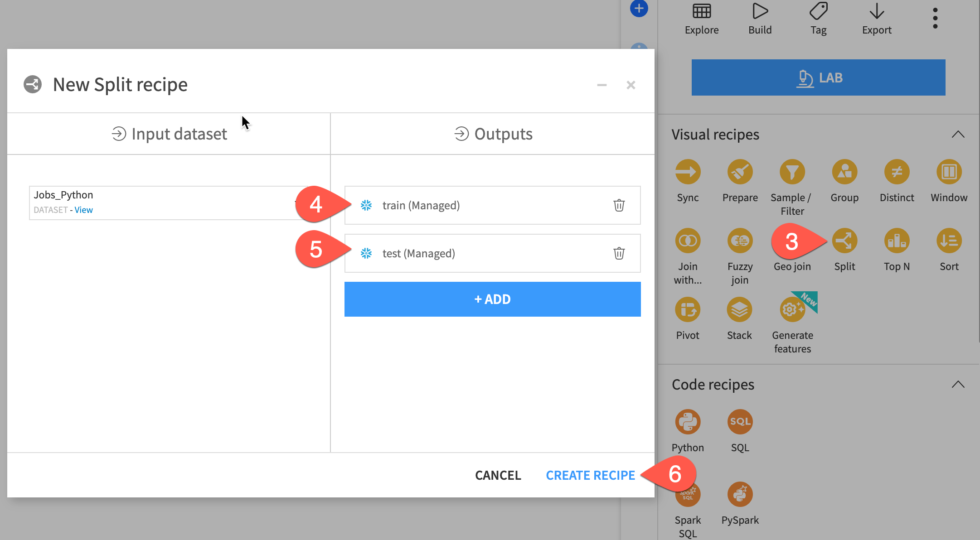Click the Python code recipe icon
The height and width of the screenshot is (540, 980).
pos(688,422)
